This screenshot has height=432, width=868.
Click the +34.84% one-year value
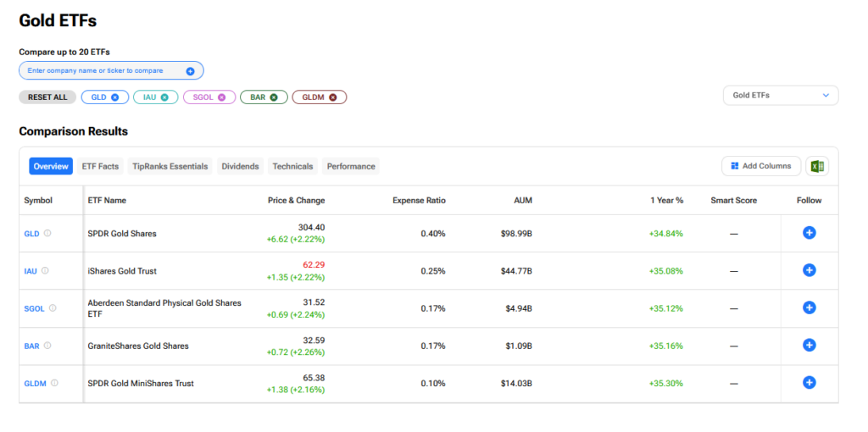pyautogui.click(x=666, y=234)
